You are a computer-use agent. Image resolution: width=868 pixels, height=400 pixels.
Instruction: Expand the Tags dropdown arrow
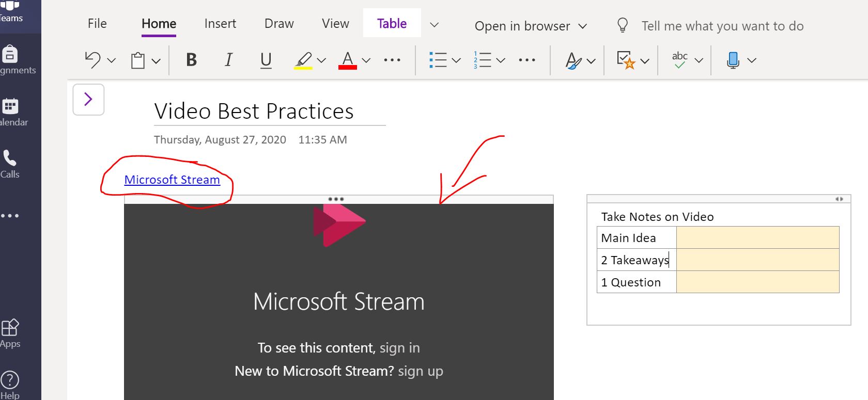coord(645,61)
